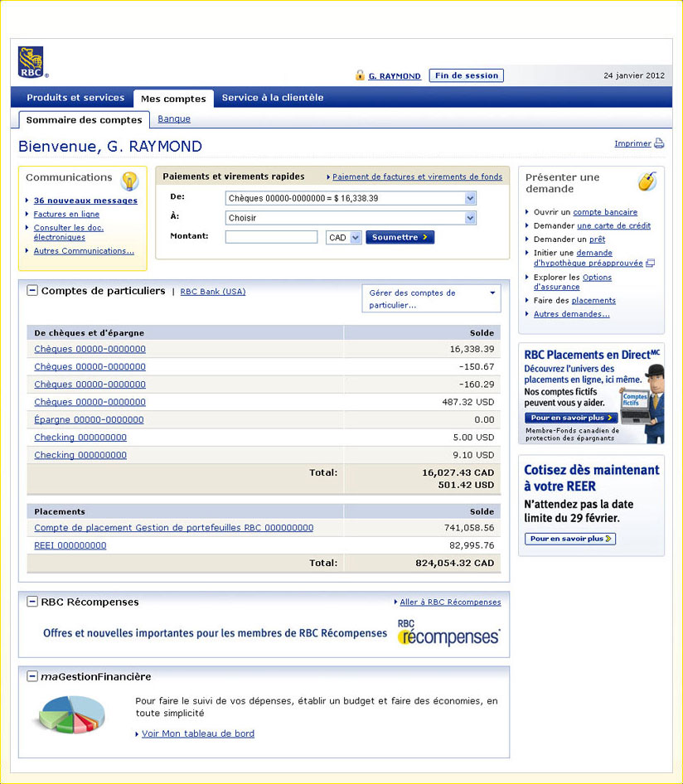The image size is (683, 784).
Task: Click the prêt link
Action: pos(597,239)
